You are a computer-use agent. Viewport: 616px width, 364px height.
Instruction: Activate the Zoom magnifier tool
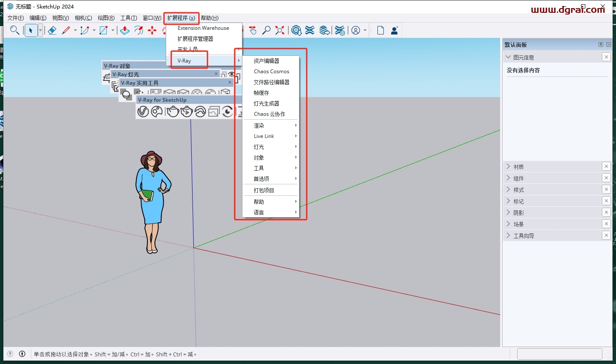click(x=266, y=30)
